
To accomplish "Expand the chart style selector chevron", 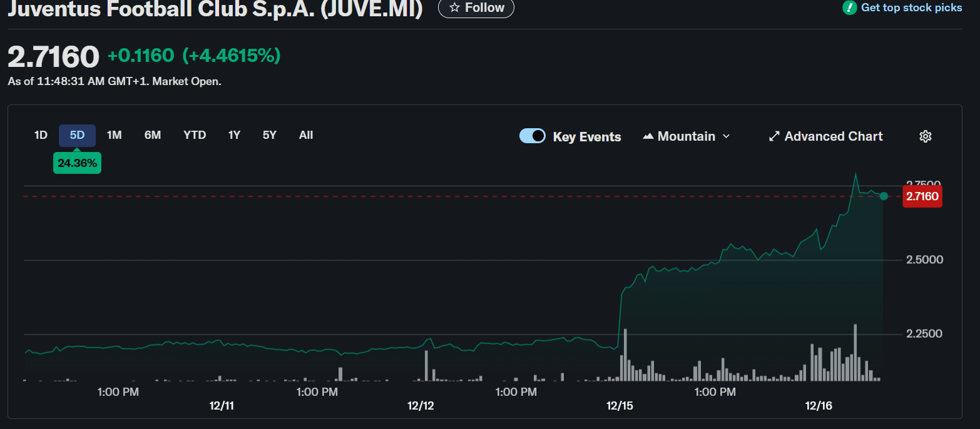I will click(x=726, y=136).
